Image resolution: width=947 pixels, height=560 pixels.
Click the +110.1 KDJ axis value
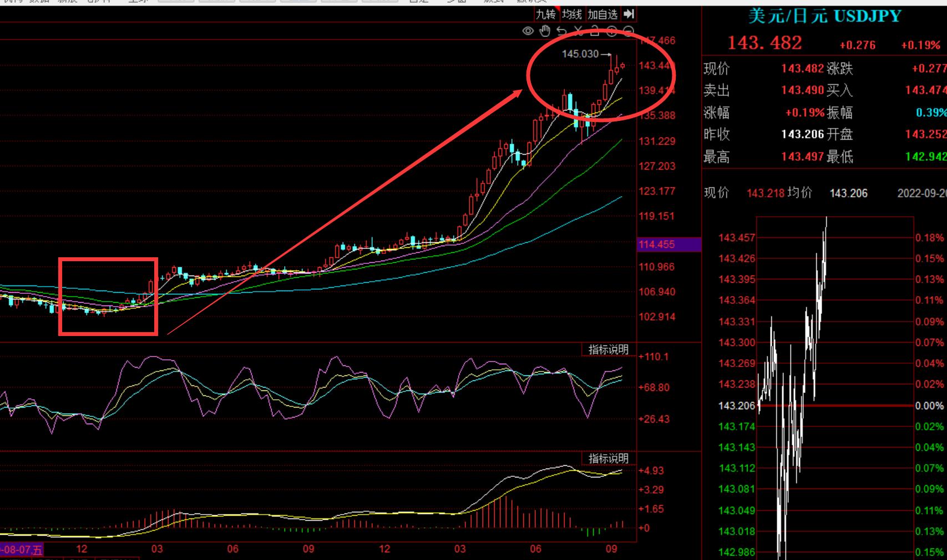click(x=654, y=357)
